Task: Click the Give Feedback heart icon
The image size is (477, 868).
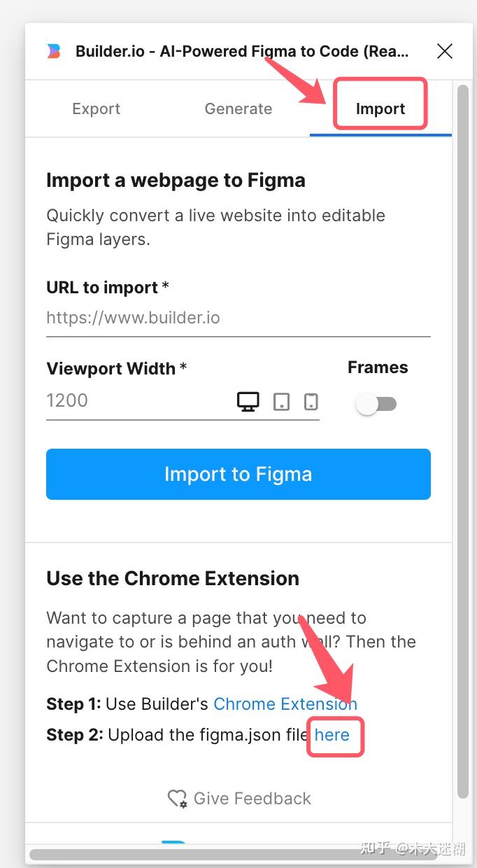Action: coord(177,799)
